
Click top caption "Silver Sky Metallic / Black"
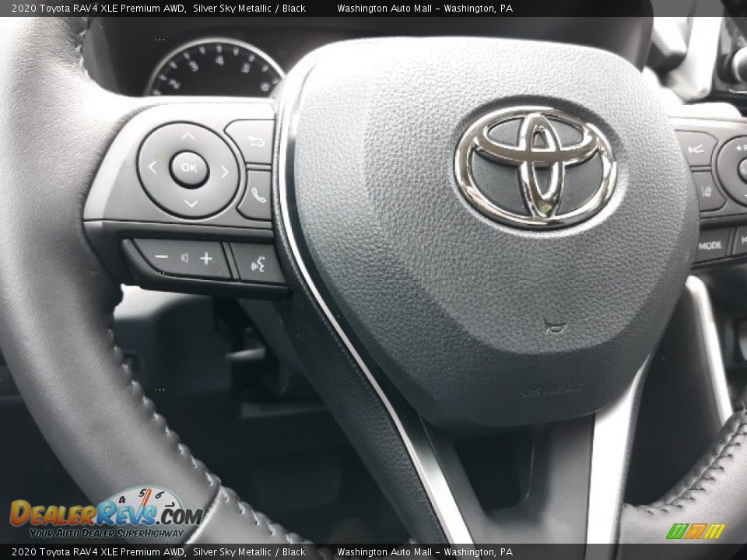(249, 8)
